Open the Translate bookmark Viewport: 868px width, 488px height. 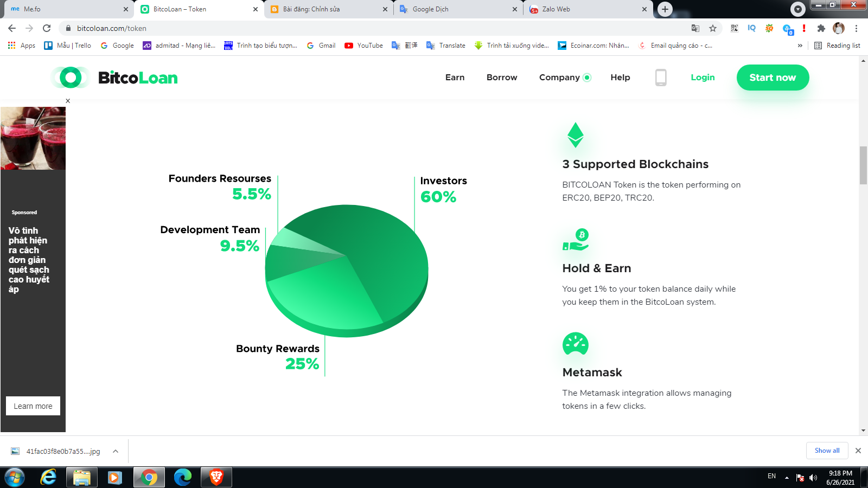click(x=446, y=46)
